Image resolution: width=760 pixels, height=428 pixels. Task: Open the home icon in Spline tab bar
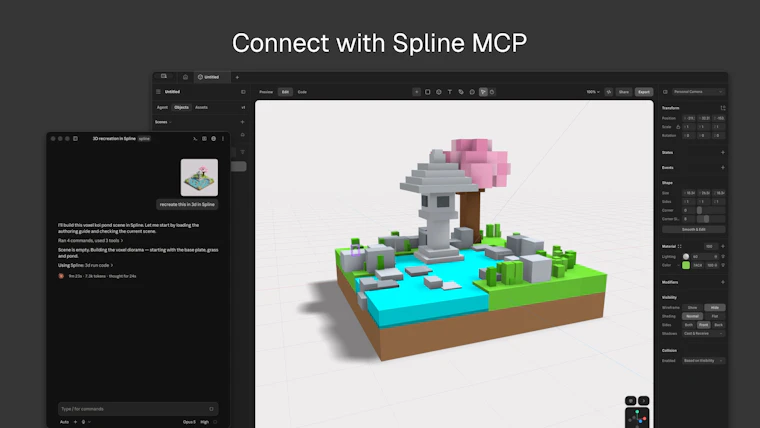[x=185, y=77]
